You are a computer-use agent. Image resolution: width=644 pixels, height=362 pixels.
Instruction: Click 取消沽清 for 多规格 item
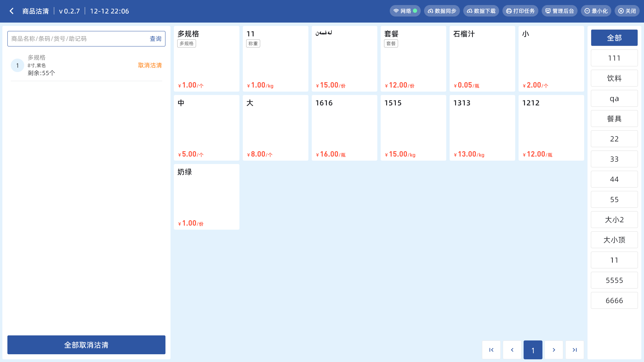150,65
